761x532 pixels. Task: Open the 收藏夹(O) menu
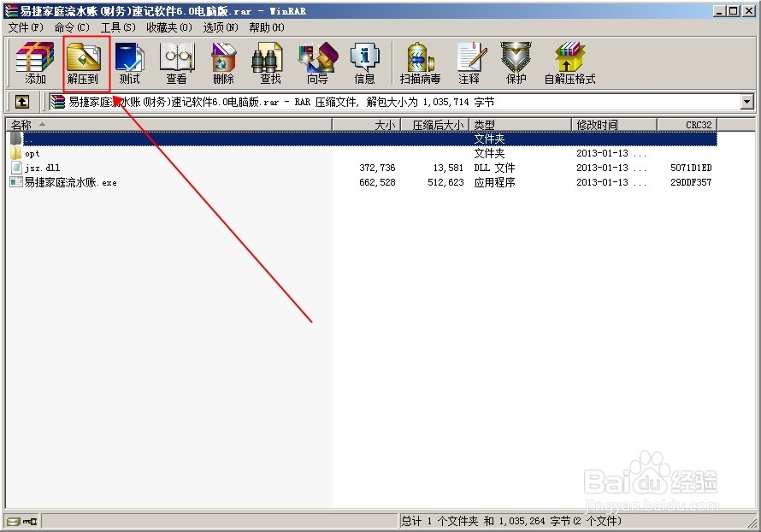tap(169, 27)
